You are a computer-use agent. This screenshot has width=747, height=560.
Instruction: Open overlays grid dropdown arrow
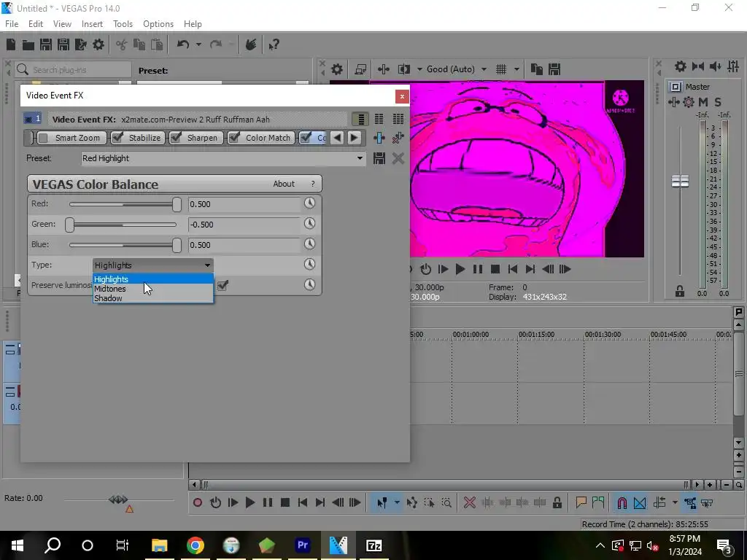(516, 69)
